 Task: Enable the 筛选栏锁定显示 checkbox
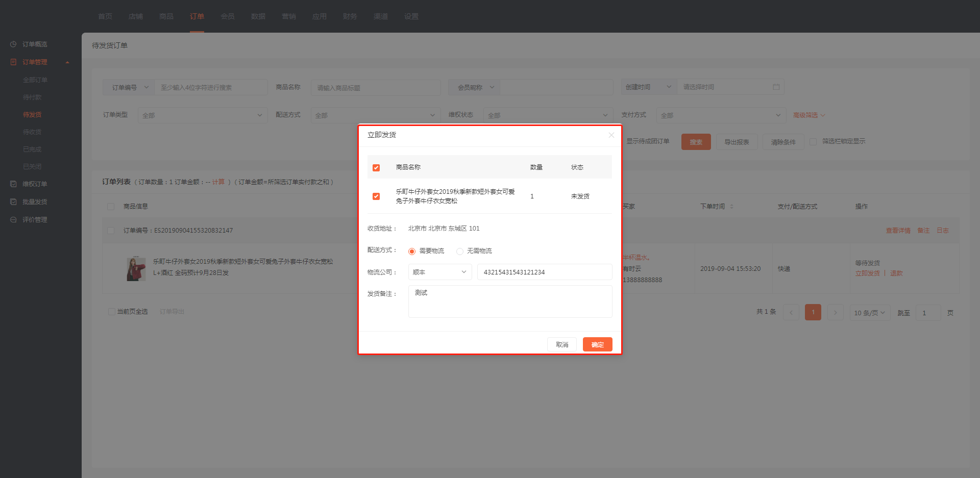(813, 142)
